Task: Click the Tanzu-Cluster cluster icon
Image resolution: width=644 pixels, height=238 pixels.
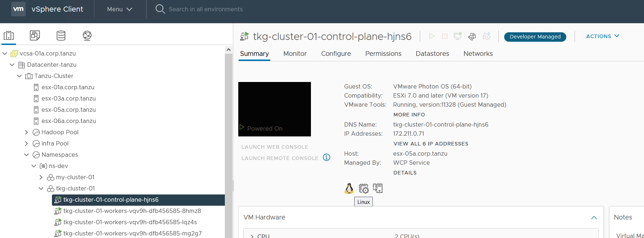Action: 29,76
